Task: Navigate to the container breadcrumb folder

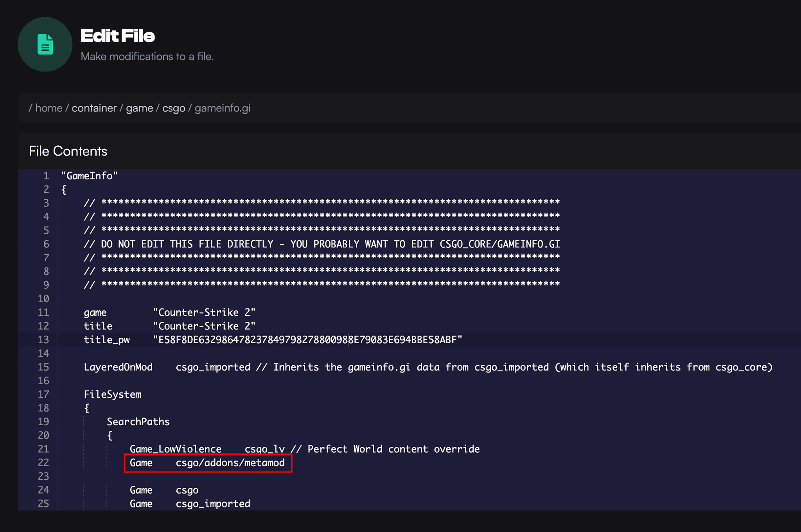Action: [94, 108]
